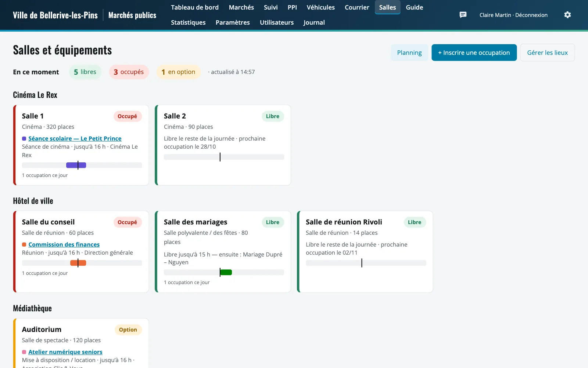Filter by 5 libres chip
The image size is (588, 368).
pyautogui.click(x=85, y=72)
